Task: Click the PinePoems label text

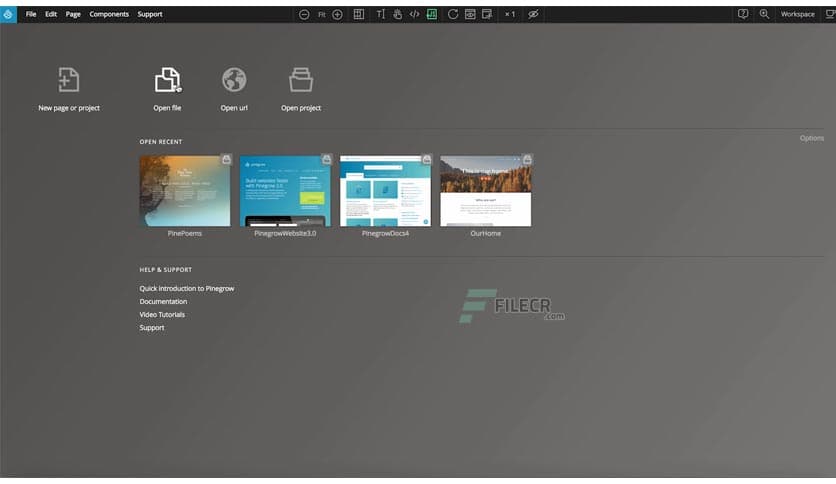Action: coord(184,233)
